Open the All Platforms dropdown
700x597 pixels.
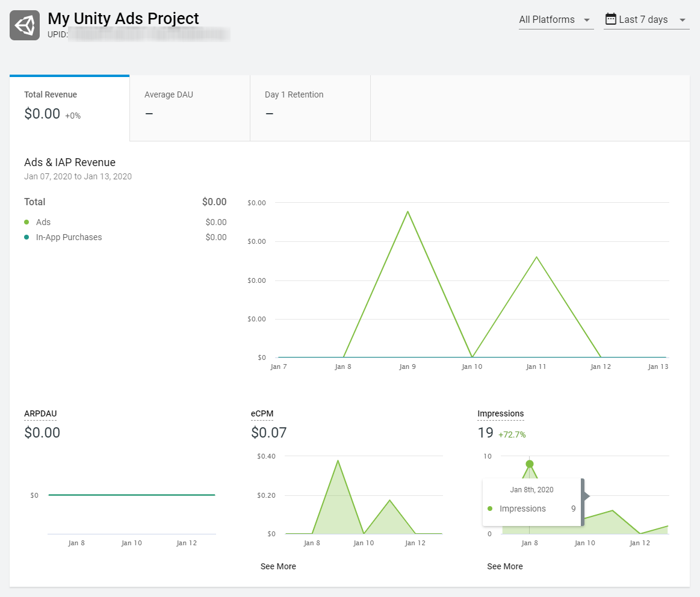coord(548,19)
